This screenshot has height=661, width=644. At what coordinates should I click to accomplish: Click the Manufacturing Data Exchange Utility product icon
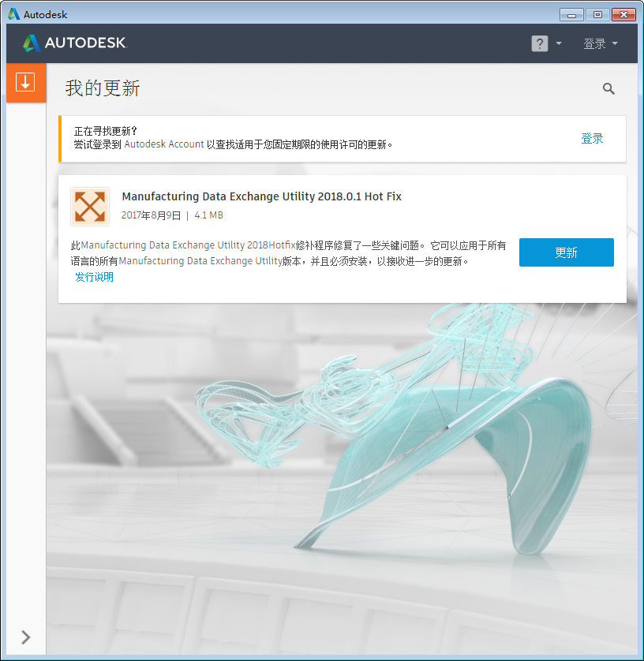point(90,207)
